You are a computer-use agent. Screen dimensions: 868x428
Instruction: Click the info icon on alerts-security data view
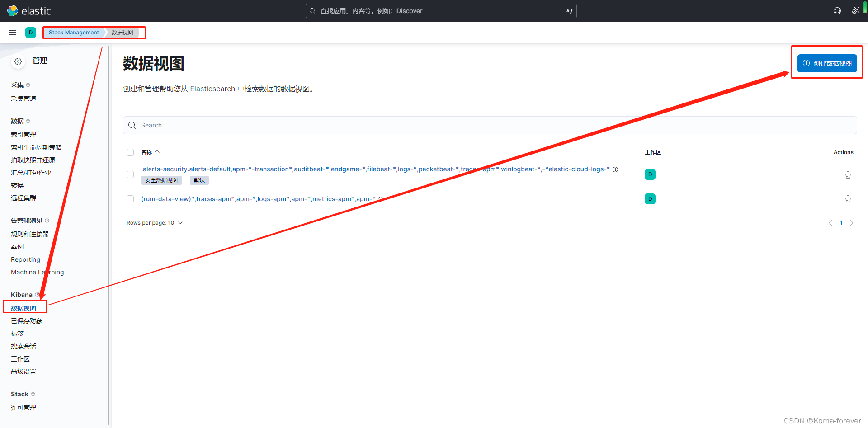(615, 169)
